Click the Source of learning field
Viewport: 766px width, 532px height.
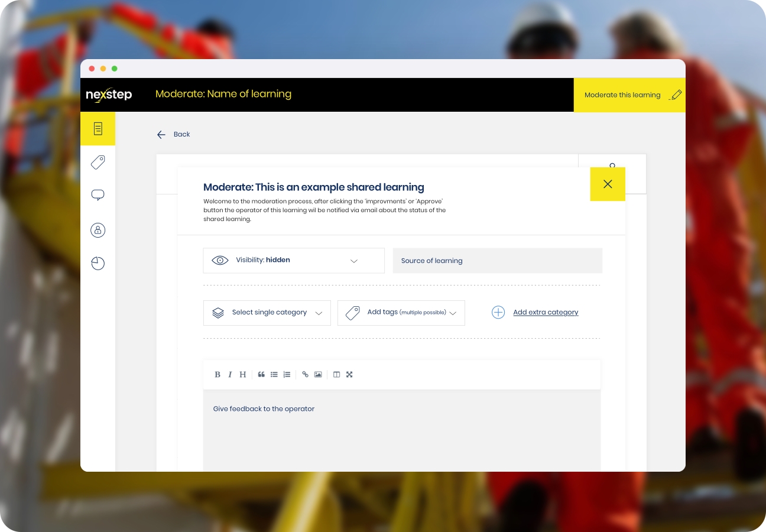pos(497,261)
